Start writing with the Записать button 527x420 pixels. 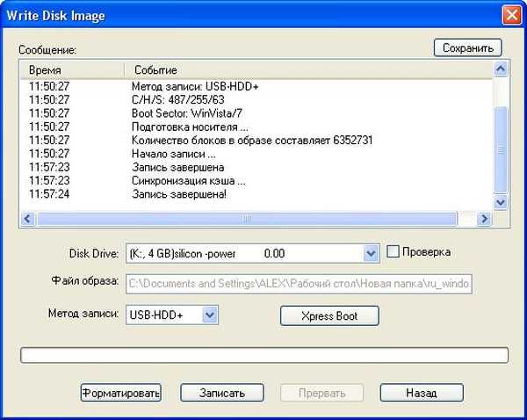(x=220, y=393)
